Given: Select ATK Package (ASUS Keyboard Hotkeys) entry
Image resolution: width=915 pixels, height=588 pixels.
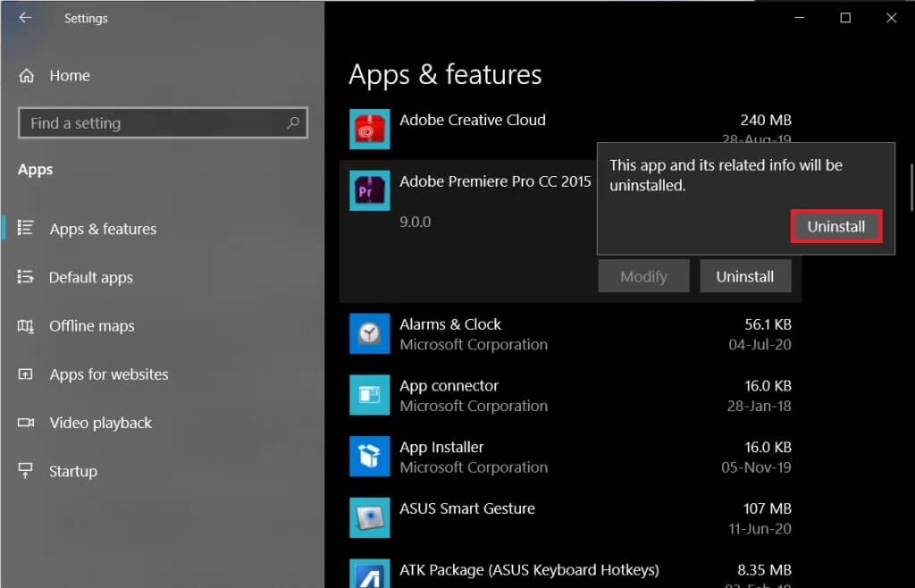Looking at the screenshot, I should click(x=529, y=569).
